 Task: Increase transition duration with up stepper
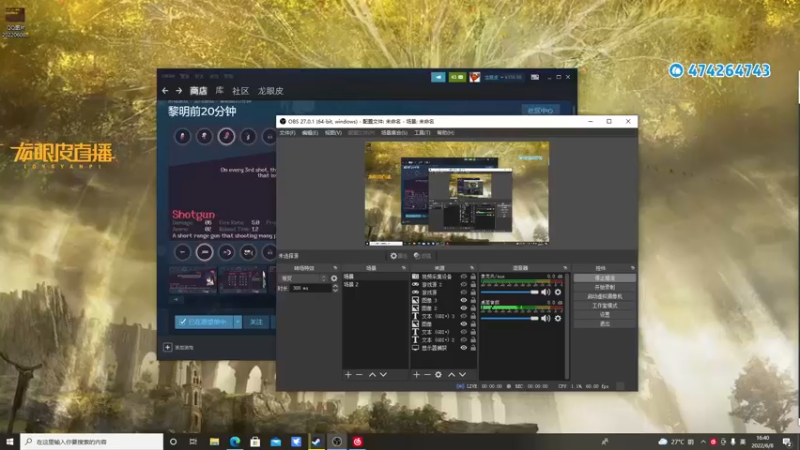pos(335,286)
